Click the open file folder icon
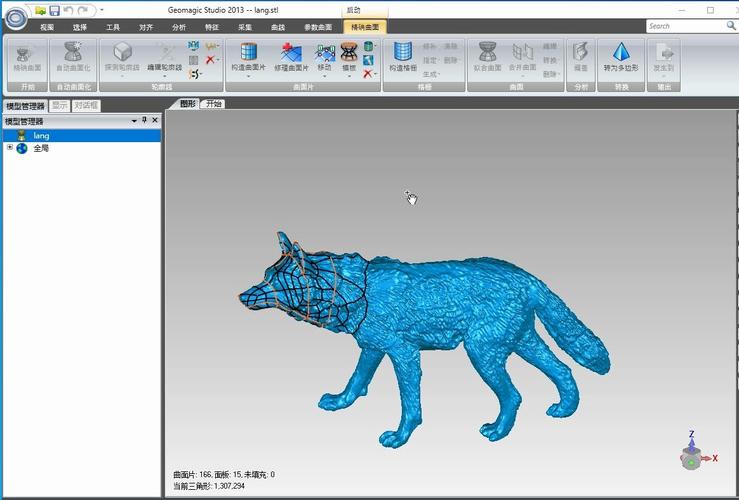The height and width of the screenshot is (500, 739). click(x=41, y=10)
